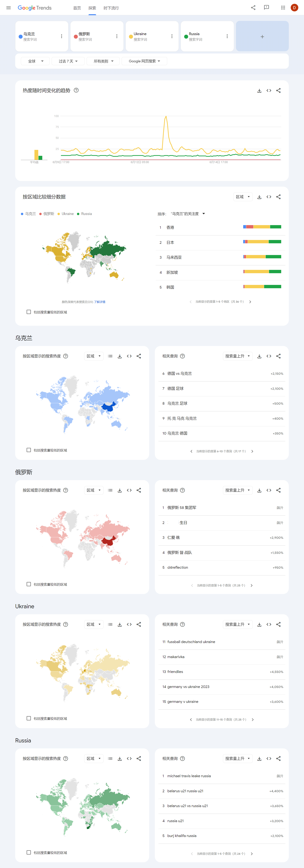Check low volume regions for 乌克兰 map

pyautogui.click(x=29, y=450)
